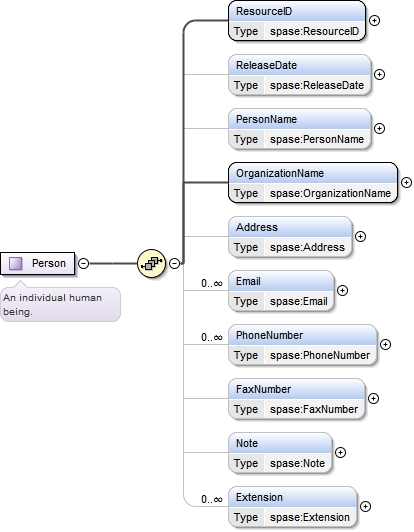Select the PhoneNumber element header
Viewport: 414px width, 532px height.
pyautogui.click(x=303, y=336)
